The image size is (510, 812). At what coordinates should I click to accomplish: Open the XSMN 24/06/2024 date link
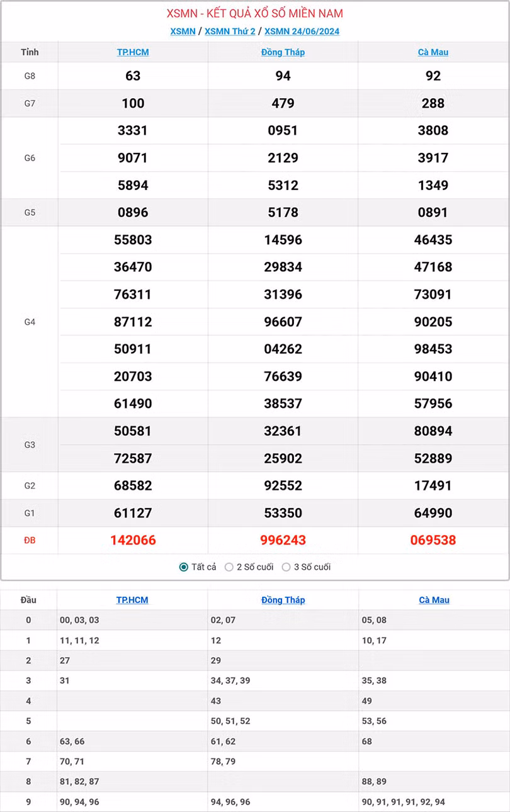click(x=302, y=31)
